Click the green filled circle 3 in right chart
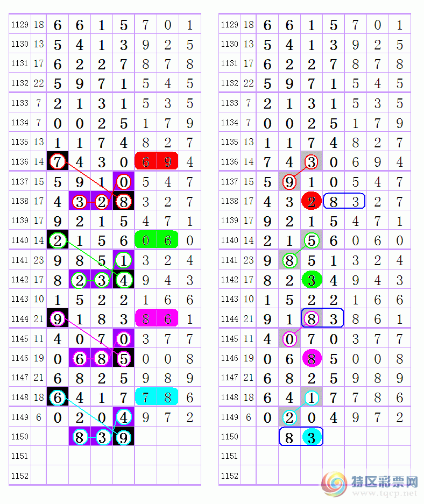 point(311,280)
